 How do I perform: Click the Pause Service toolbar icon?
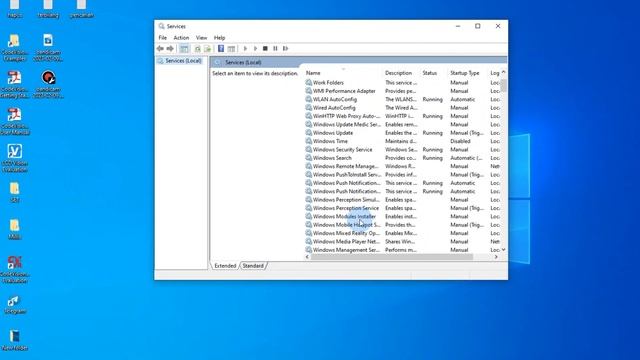pos(276,49)
